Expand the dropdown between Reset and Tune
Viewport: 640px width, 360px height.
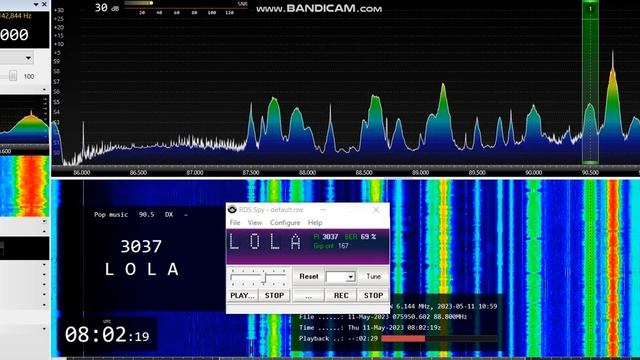[x=350, y=277]
